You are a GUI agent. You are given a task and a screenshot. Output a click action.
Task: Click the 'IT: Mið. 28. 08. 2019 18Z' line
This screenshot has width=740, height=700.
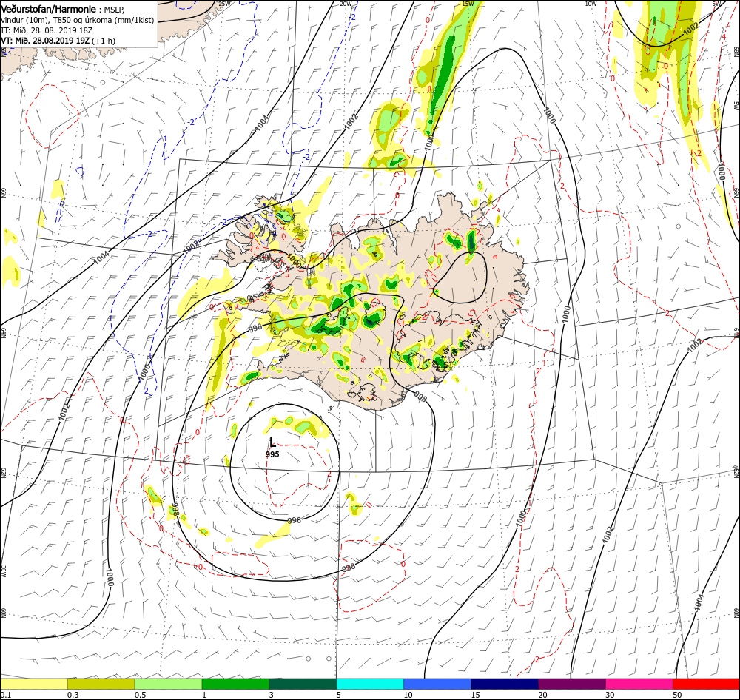tap(47, 30)
